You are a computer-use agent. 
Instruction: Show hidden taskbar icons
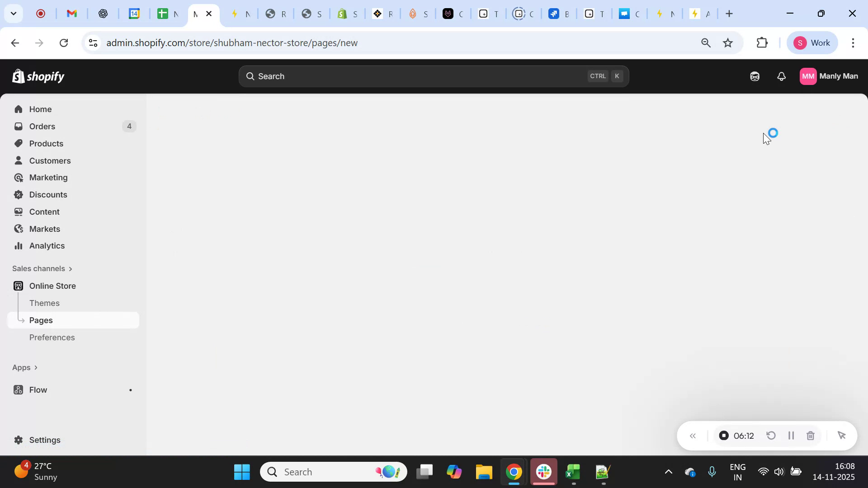[x=669, y=471]
